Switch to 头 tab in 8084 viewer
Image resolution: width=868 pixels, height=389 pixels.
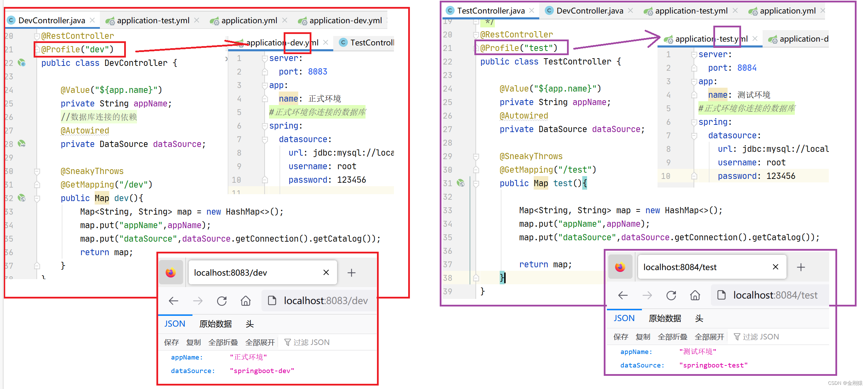click(699, 318)
